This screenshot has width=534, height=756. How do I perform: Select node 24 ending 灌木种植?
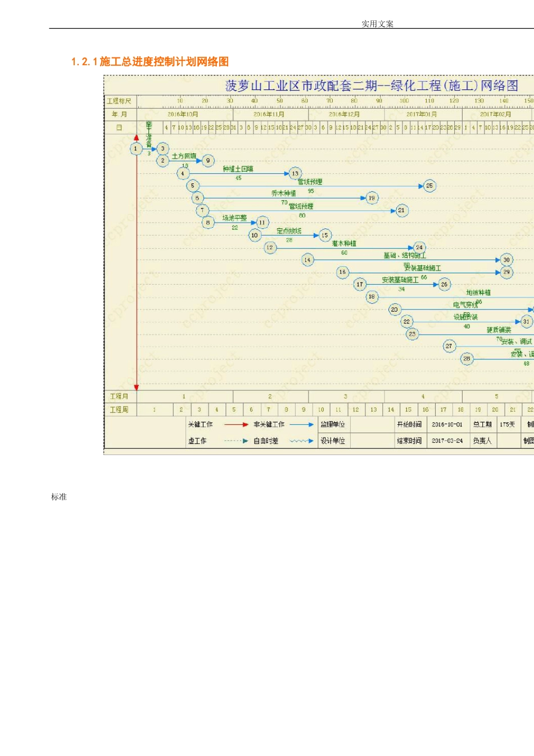point(419,247)
